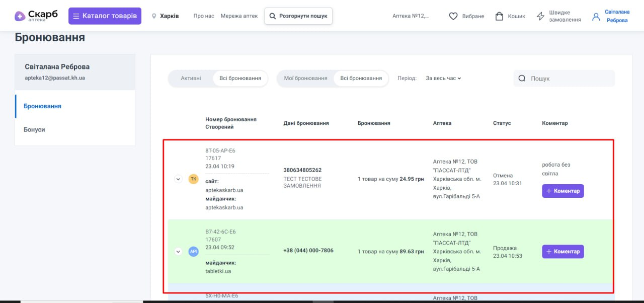Select Всі бронювання next to Активні
The height and width of the screenshot is (303, 644).
pos(240,79)
